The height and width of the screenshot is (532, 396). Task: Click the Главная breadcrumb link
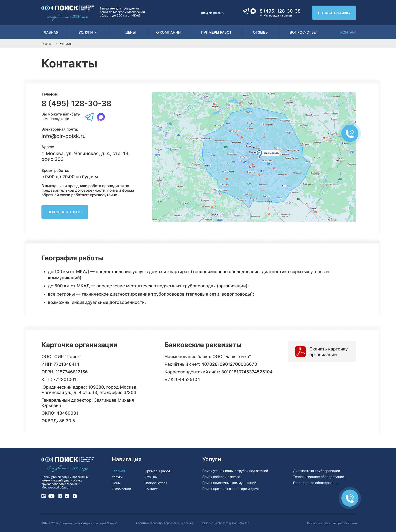[x=47, y=44]
